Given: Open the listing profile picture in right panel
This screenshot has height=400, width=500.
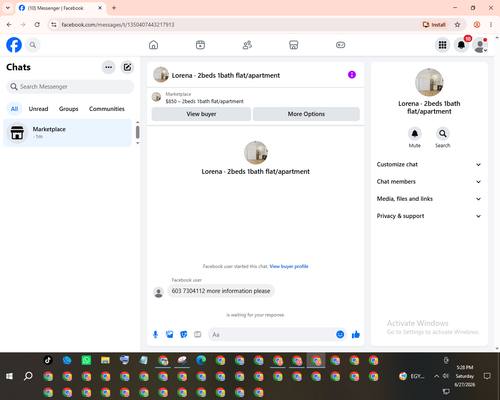Looking at the screenshot, I should coord(429,82).
